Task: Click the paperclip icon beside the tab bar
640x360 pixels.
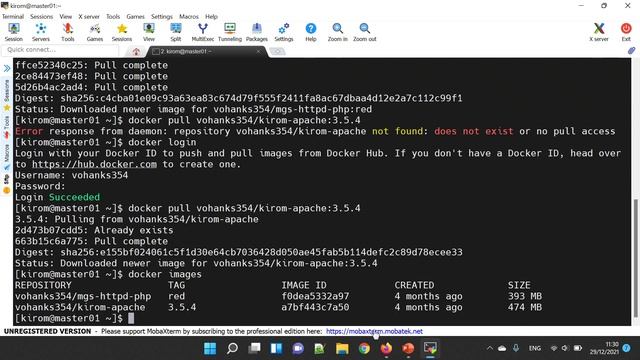Action: pyautogui.click(x=631, y=51)
